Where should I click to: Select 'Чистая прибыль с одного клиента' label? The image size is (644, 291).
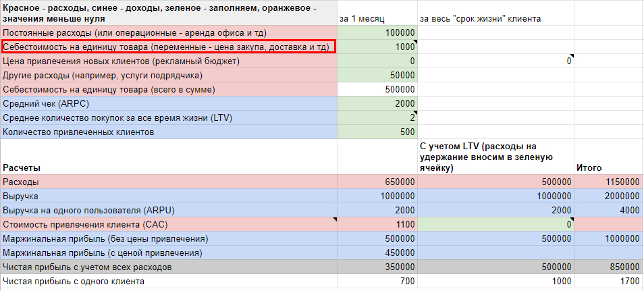click(x=169, y=282)
